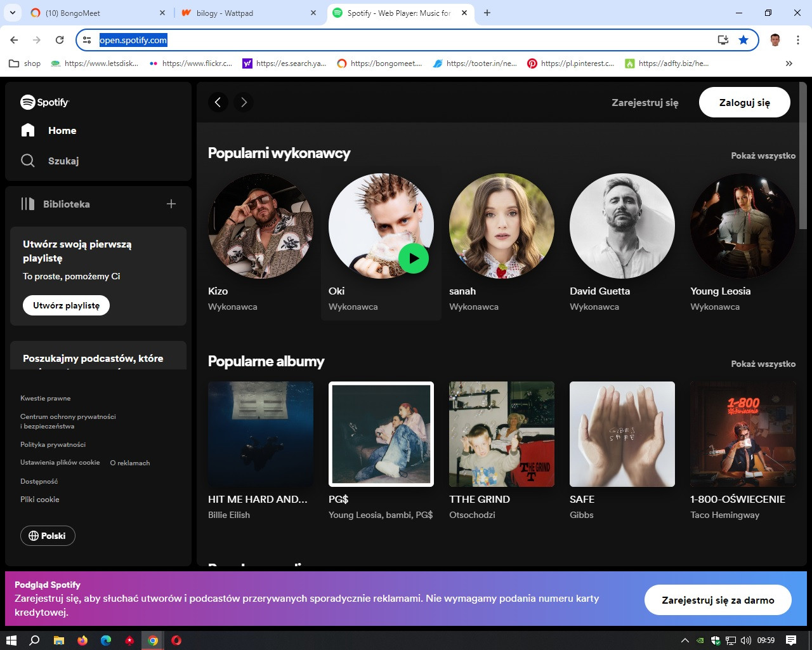Open Kizo artist picture
The height and width of the screenshot is (650, 812).
pos(261,226)
